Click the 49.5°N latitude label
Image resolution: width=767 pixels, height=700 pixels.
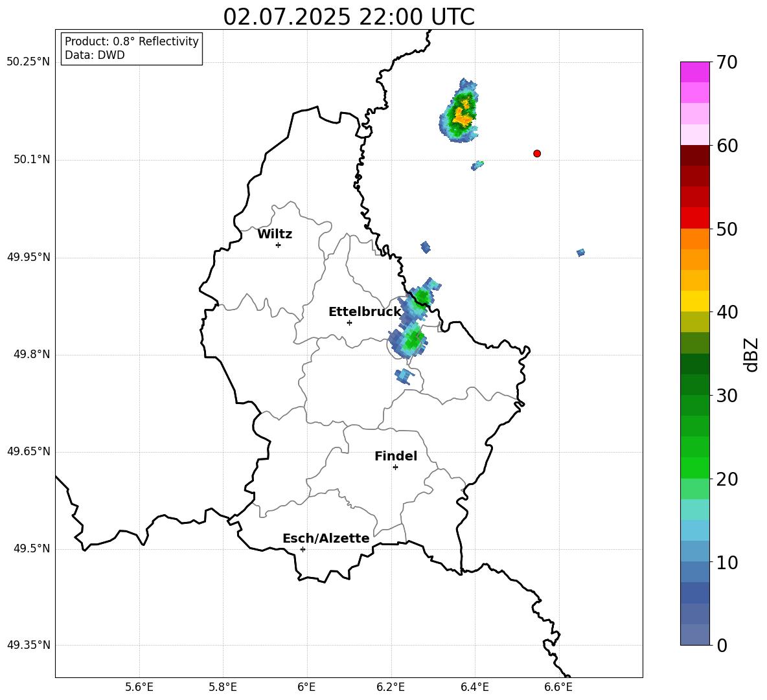pyautogui.click(x=32, y=549)
